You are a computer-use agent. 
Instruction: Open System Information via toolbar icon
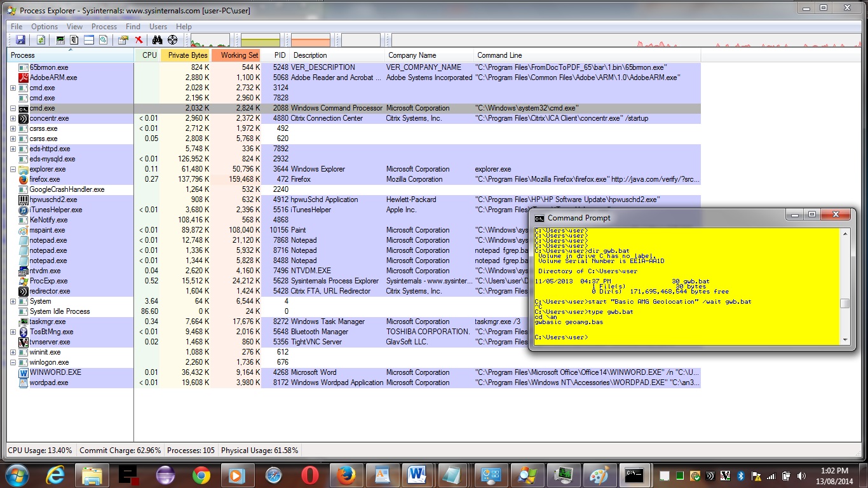[x=60, y=40]
